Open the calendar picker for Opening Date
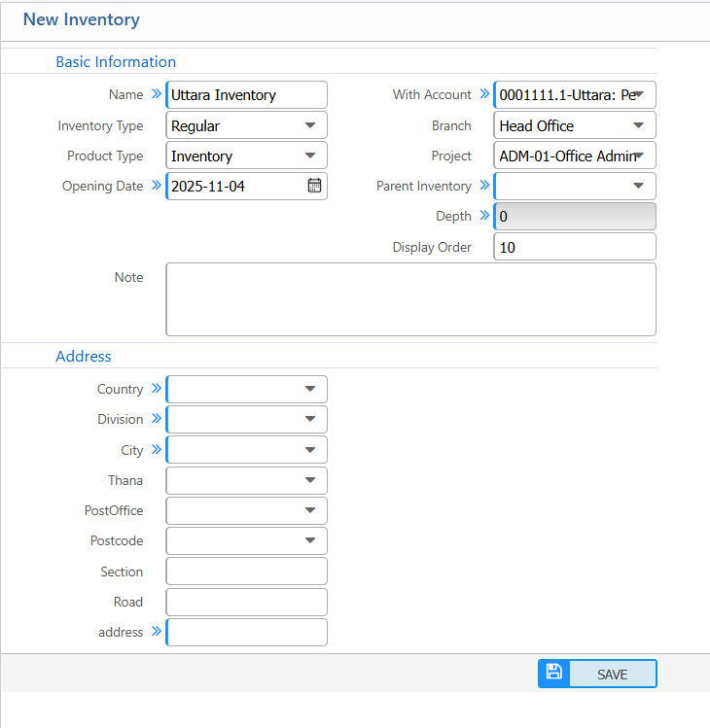This screenshot has width=710, height=728. click(314, 186)
